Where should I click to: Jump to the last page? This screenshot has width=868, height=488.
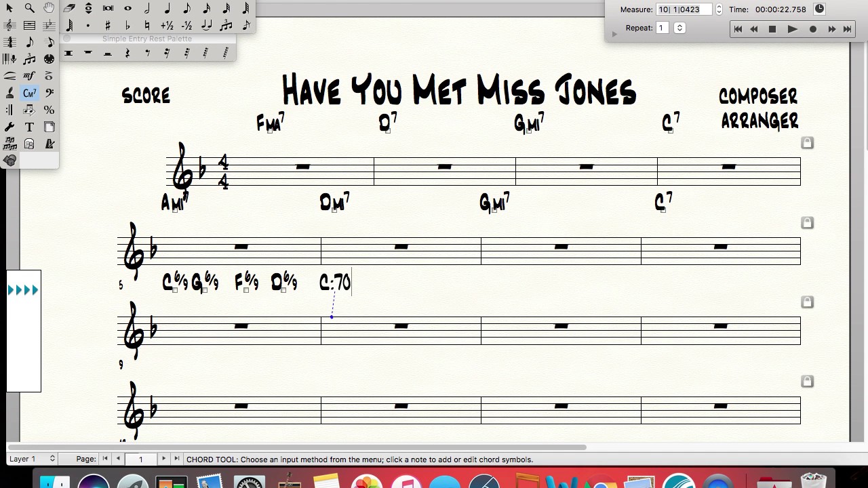click(x=176, y=459)
